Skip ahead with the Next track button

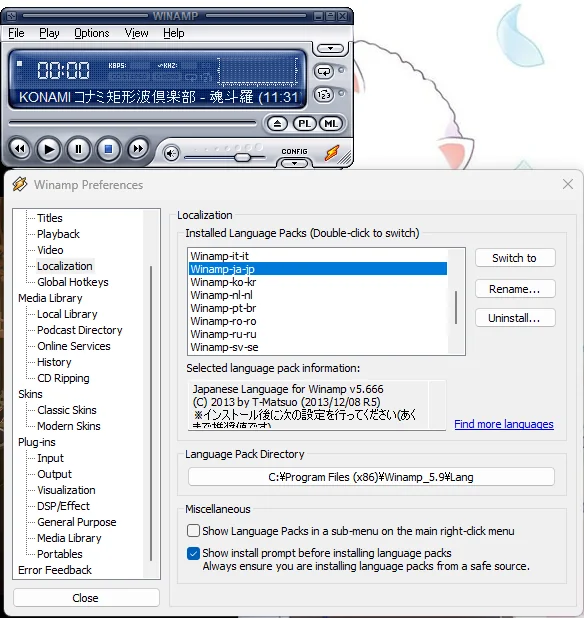[138, 149]
